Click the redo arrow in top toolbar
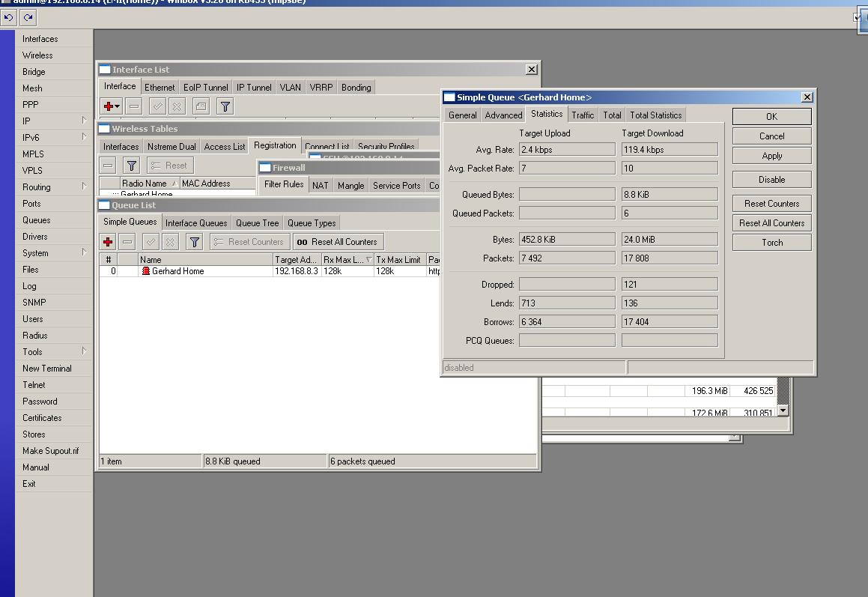 (x=28, y=18)
